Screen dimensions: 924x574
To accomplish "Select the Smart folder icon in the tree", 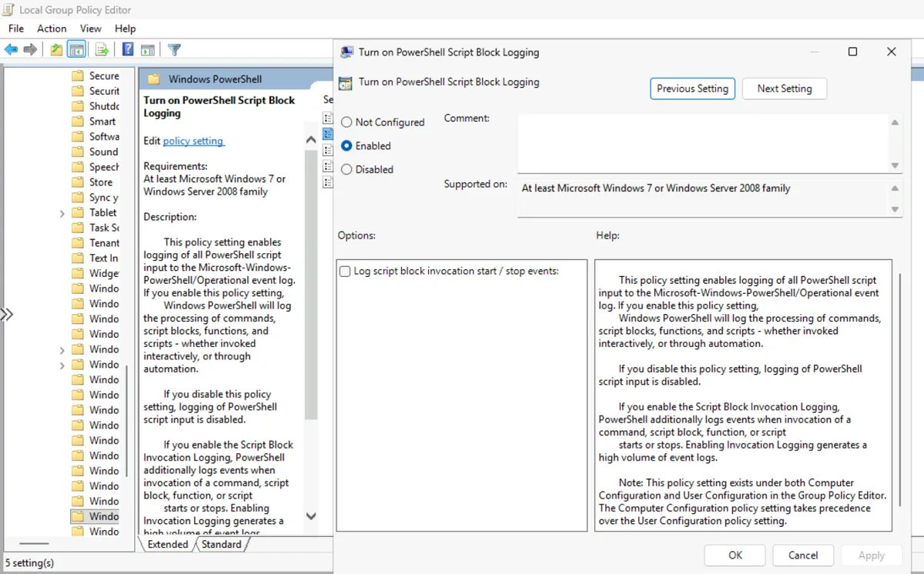I will tap(77, 122).
